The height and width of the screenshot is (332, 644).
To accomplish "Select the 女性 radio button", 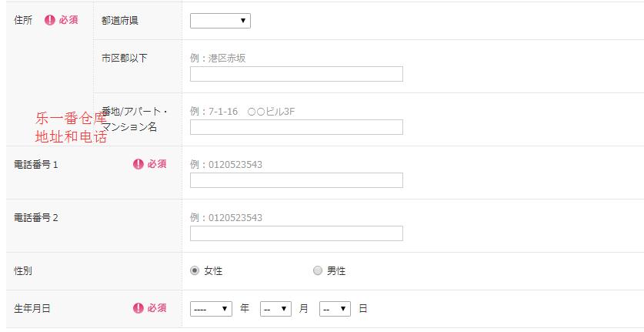I will click(x=195, y=270).
